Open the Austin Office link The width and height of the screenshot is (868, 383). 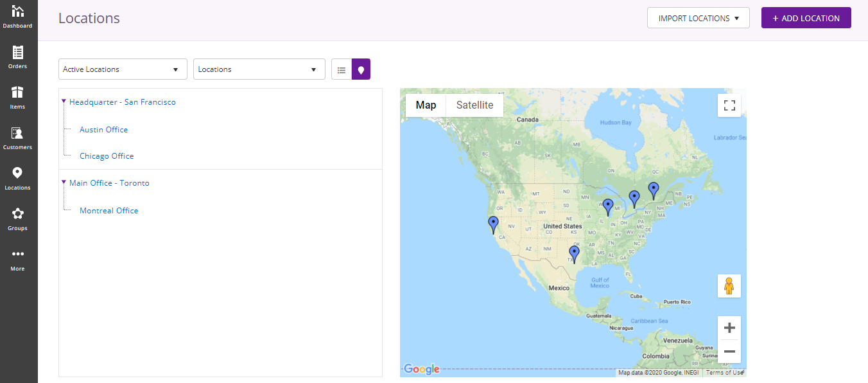click(x=103, y=130)
